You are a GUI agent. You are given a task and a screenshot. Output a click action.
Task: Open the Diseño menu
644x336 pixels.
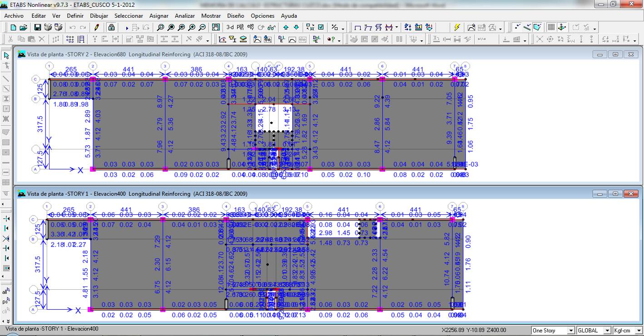(235, 16)
